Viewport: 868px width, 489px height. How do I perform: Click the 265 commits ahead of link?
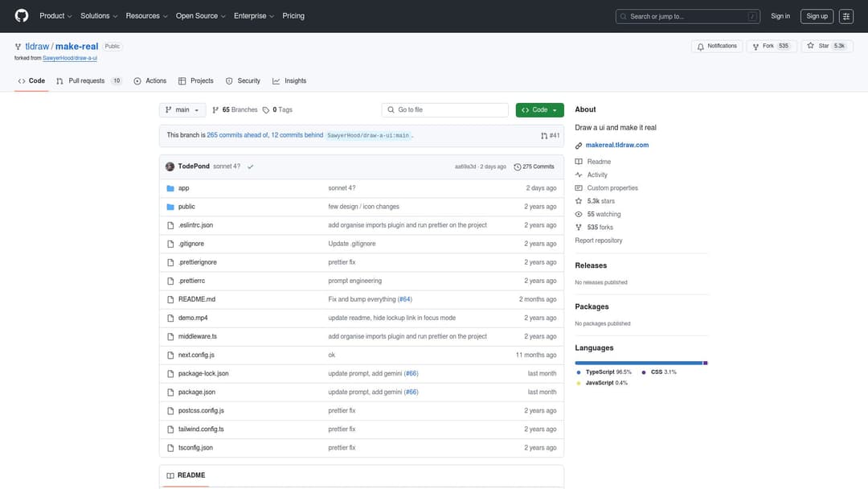(237, 135)
